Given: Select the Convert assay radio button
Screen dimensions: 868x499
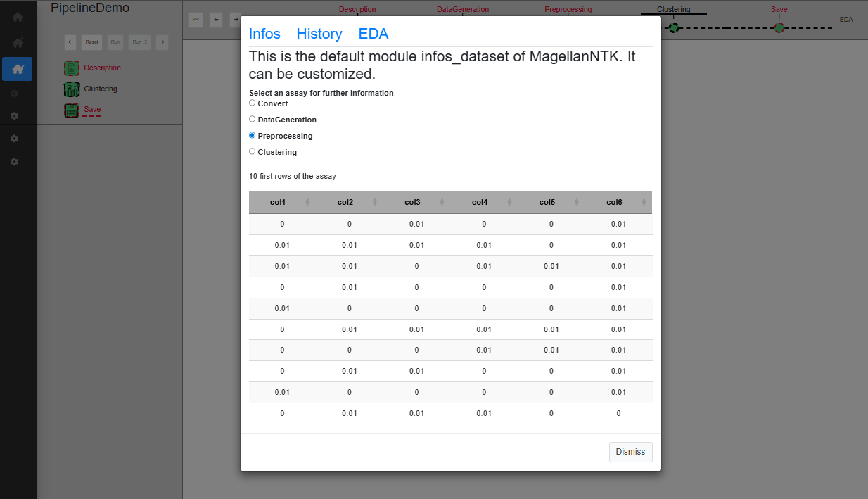Looking at the screenshot, I should 253,103.
